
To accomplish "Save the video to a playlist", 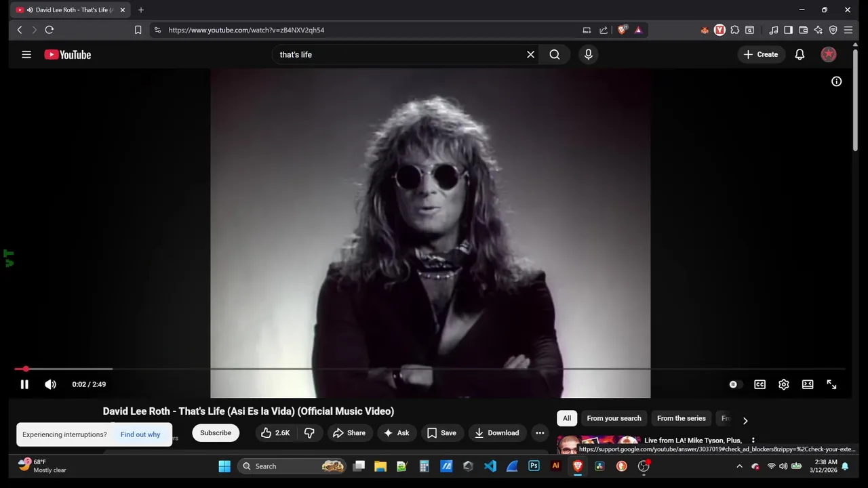I will (x=441, y=433).
